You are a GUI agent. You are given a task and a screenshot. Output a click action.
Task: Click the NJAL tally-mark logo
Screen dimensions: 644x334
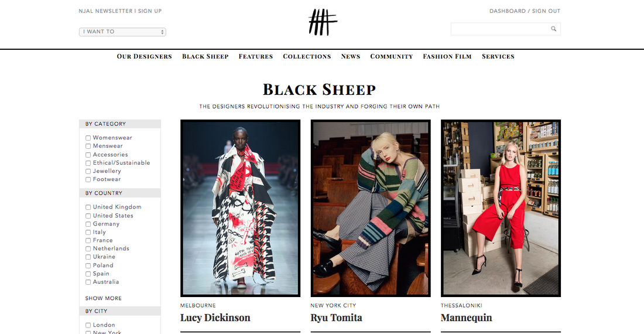(323, 22)
